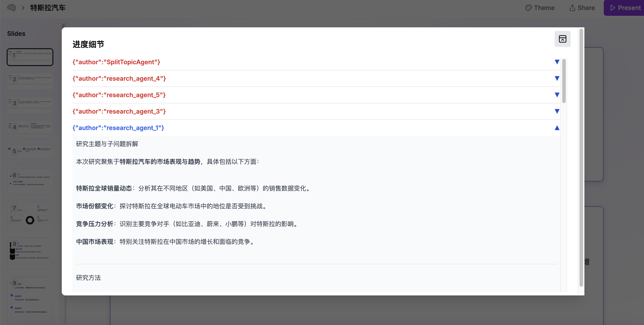
Task: Click the Theme palette icon
Action: coord(528,8)
